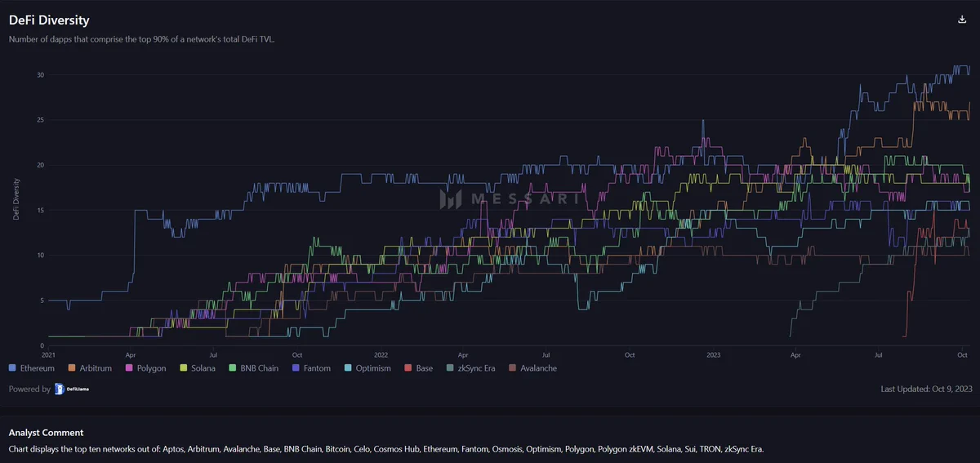Image resolution: width=980 pixels, height=463 pixels.
Task: Toggle the Arbitrum series in the legend
Action: (90, 368)
